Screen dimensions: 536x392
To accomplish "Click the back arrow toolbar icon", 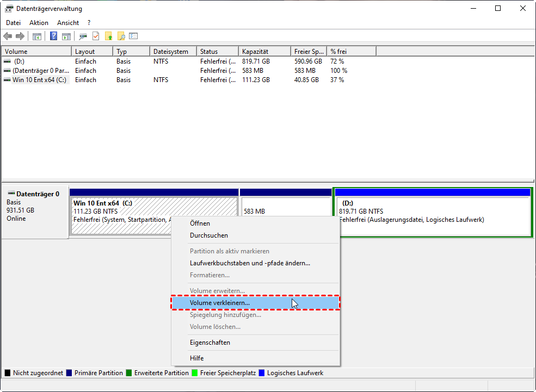I will pyautogui.click(x=8, y=36).
